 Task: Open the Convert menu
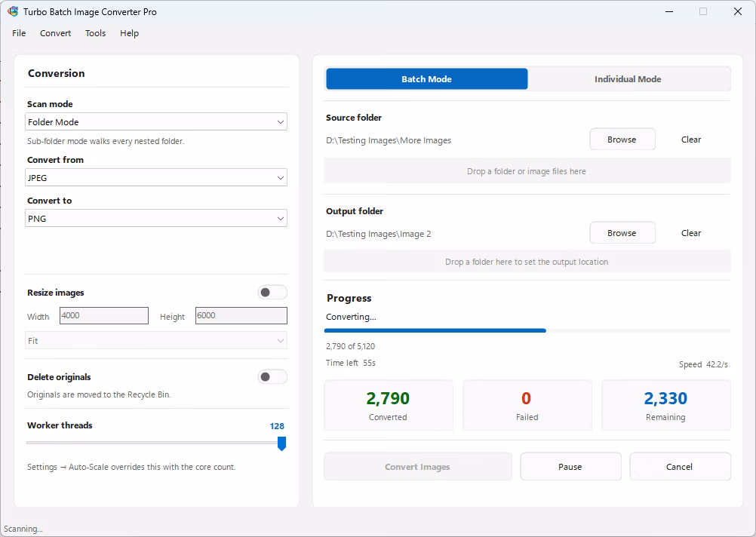(x=55, y=33)
